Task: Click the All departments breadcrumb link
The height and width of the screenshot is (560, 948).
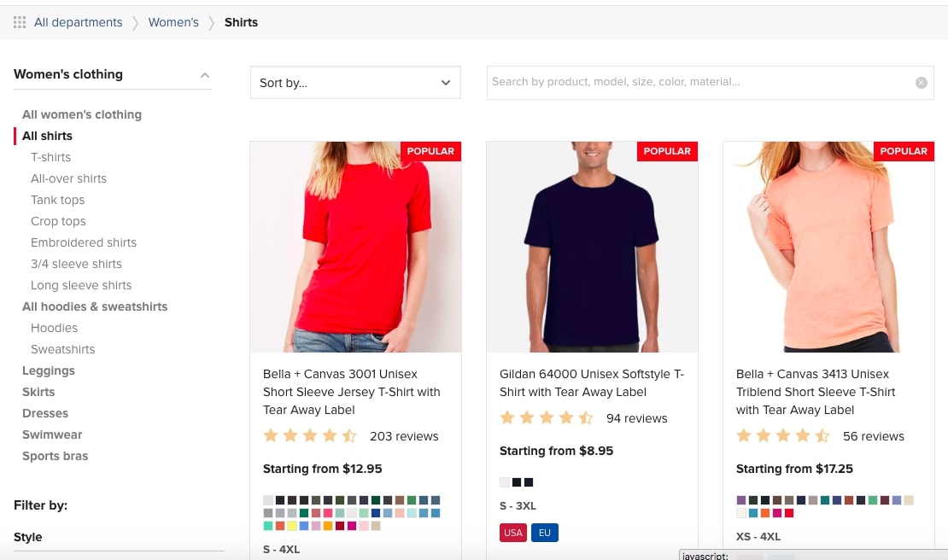Action: [x=78, y=22]
